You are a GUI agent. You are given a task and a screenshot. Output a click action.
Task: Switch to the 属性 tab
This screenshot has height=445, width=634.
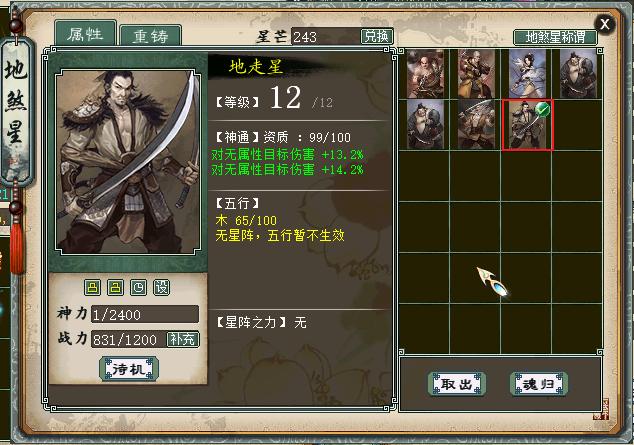tap(85, 34)
